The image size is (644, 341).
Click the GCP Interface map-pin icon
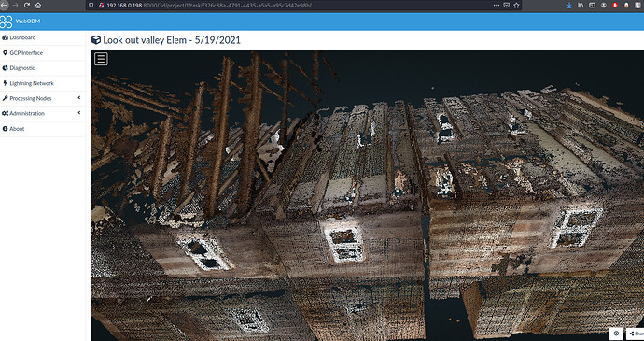tap(5, 52)
